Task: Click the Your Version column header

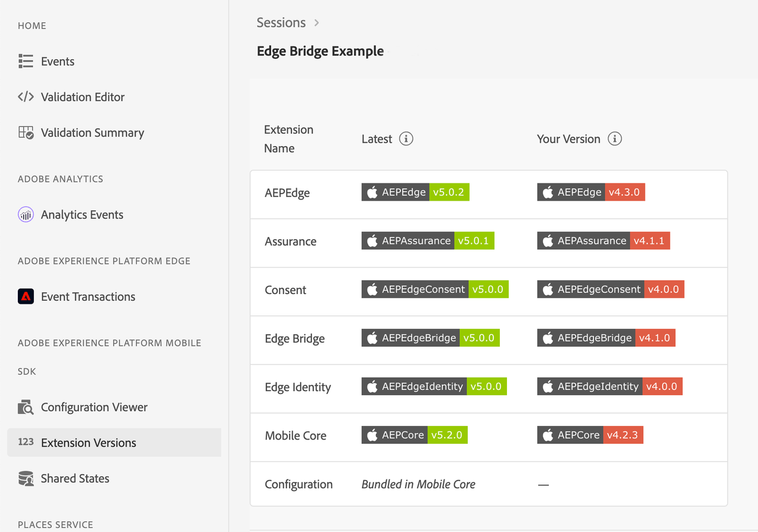Action: coord(568,138)
